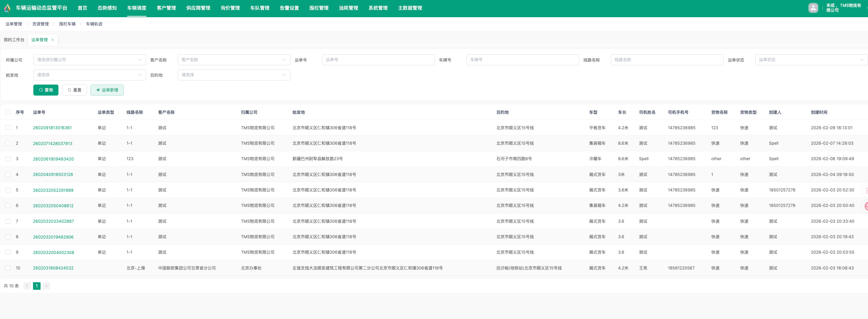Close the 运单管理 tab
The width and height of the screenshot is (868, 319).
[x=53, y=40]
